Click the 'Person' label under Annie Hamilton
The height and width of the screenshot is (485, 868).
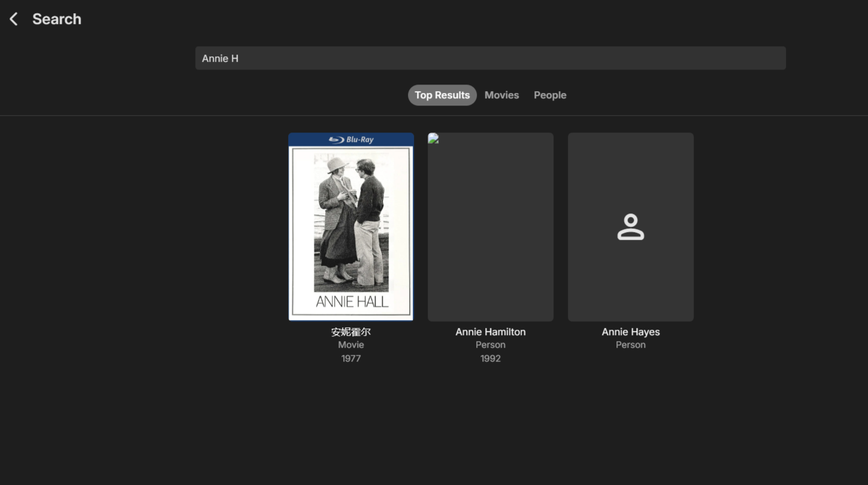pyautogui.click(x=490, y=345)
